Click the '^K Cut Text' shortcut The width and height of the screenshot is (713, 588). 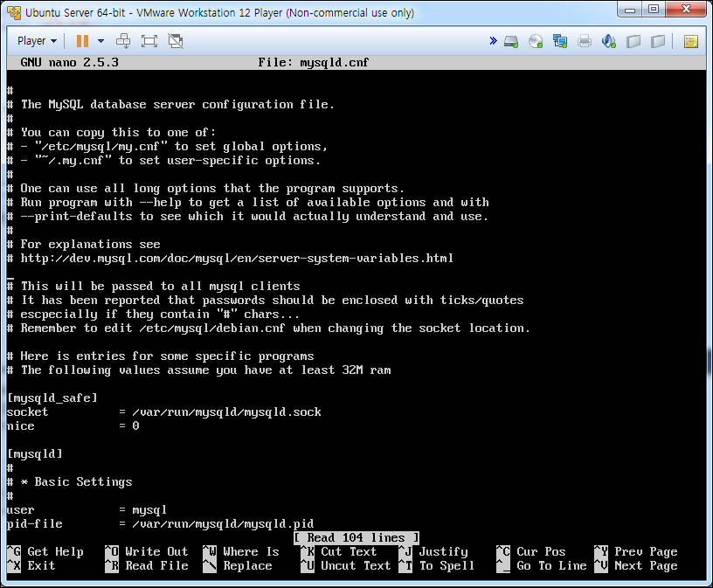[339, 551]
